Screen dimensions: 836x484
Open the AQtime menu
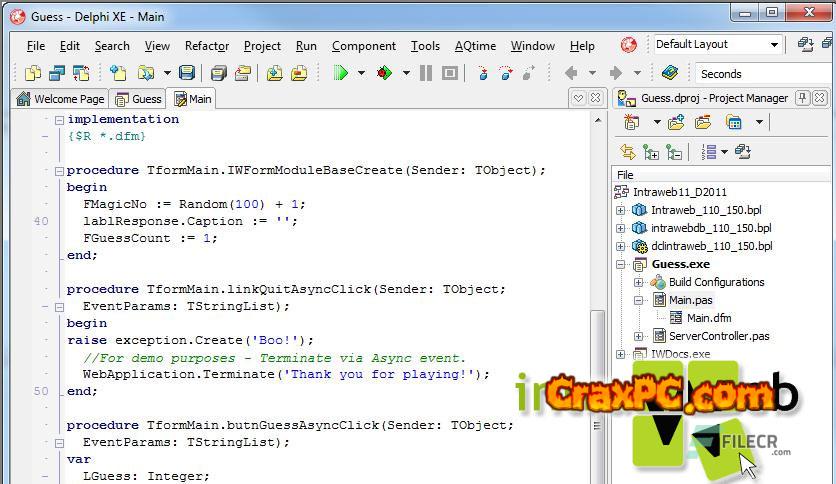(476, 46)
